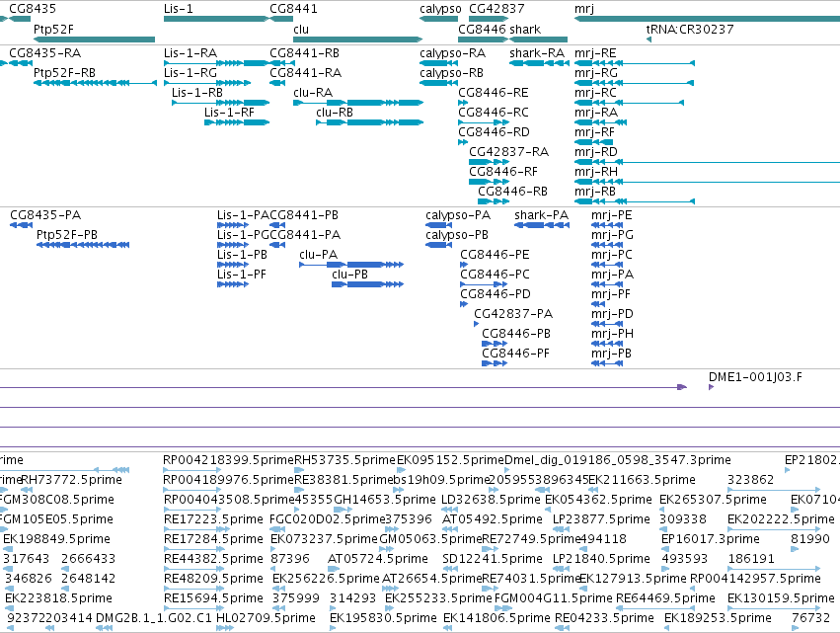Select the Lis-1-RA transcript
Image resolution: width=840 pixels, height=633 pixels.
pyautogui.click(x=216, y=63)
